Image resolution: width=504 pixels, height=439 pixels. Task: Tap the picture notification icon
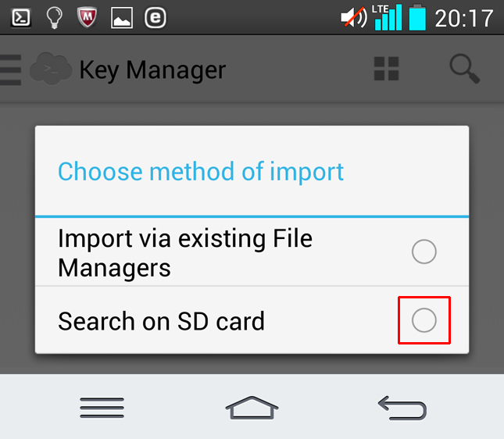pyautogui.click(x=121, y=18)
